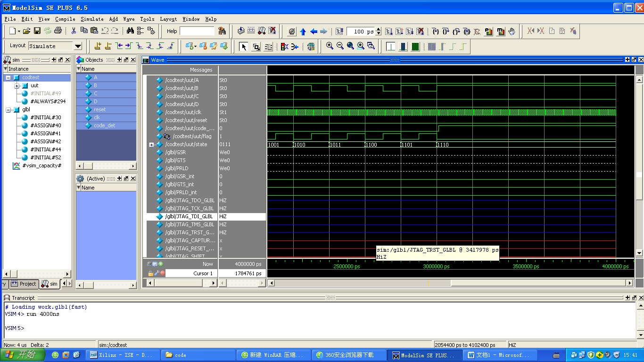This screenshot has height=362, width=644.
Task: Click the Help search input field
Action: [197, 31]
